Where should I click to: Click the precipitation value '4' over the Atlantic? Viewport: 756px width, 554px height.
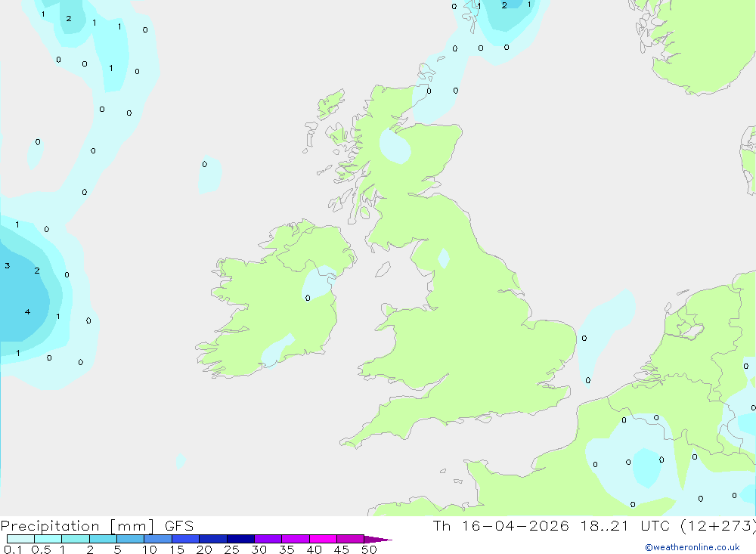[x=27, y=312]
